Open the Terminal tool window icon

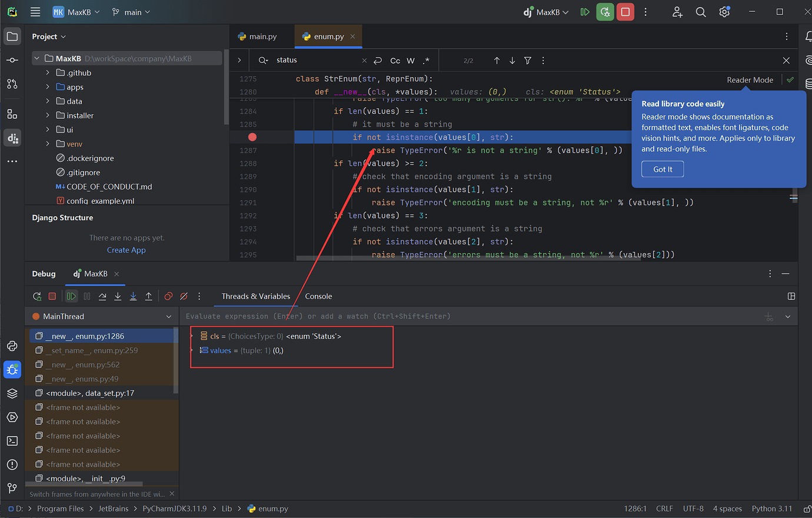12,440
